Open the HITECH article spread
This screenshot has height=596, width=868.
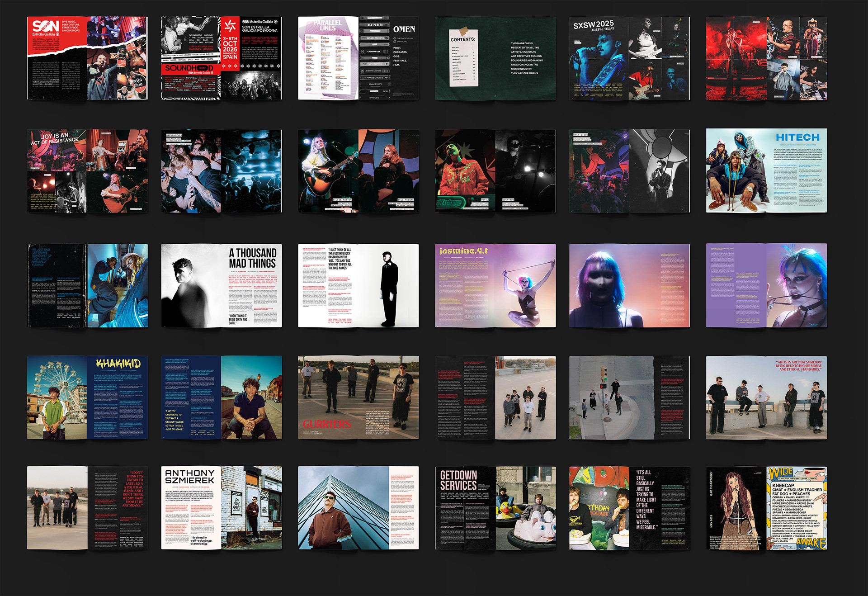pos(766,171)
